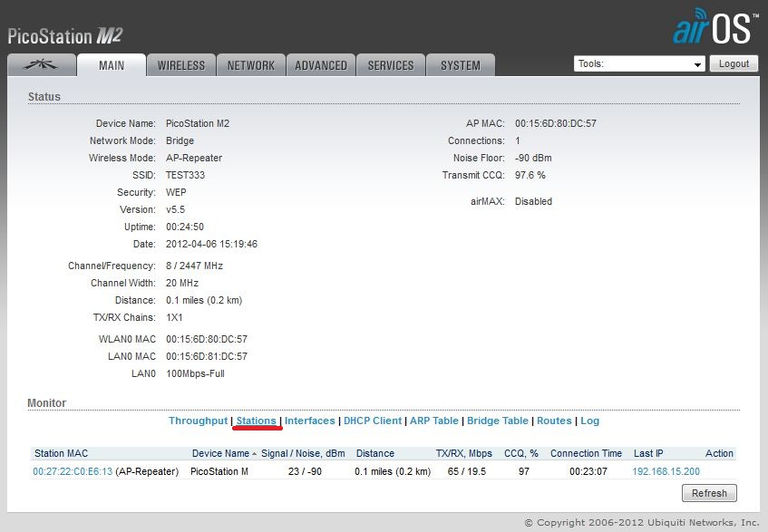
Task: Open station MAC 00:27:22:C0:E6:13
Action: [x=73, y=471]
